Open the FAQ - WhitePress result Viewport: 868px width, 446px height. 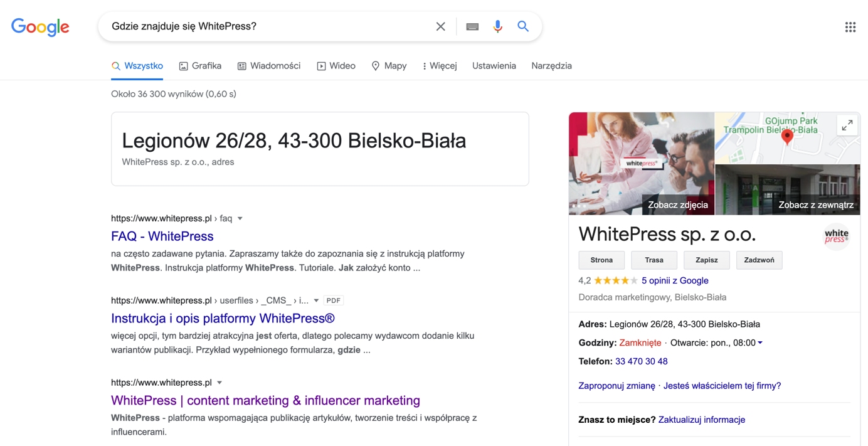[162, 236]
